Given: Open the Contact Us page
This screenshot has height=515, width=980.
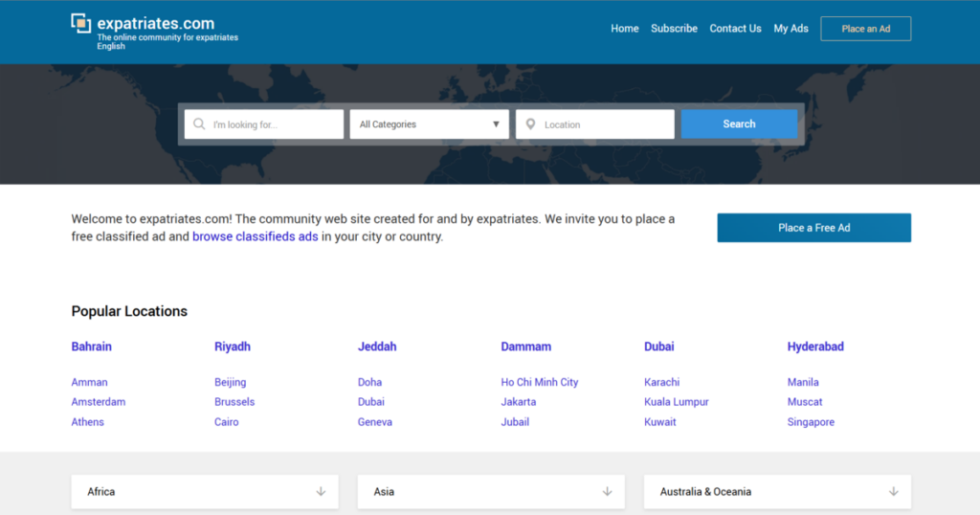Looking at the screenshot, I should pyautogui.click(x=735, y=28).
